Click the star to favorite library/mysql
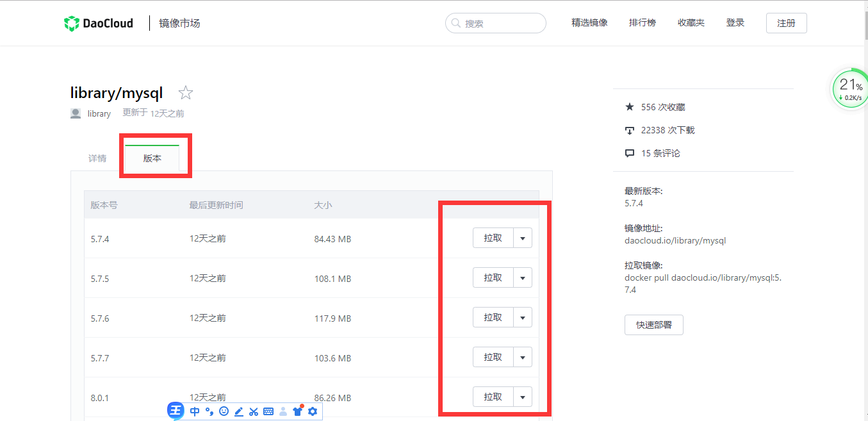Screen dimensions: 868x421 185,92
